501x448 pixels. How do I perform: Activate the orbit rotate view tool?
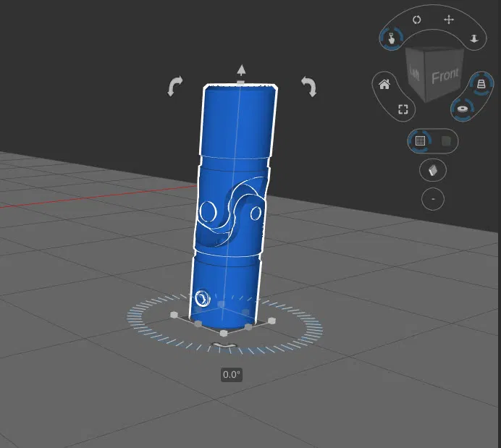416,20
